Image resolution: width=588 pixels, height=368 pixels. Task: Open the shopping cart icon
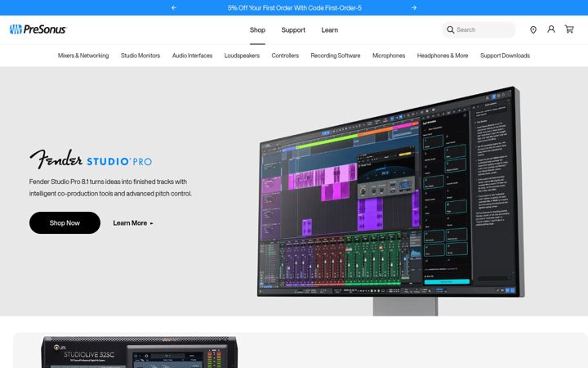pos(569,29)
